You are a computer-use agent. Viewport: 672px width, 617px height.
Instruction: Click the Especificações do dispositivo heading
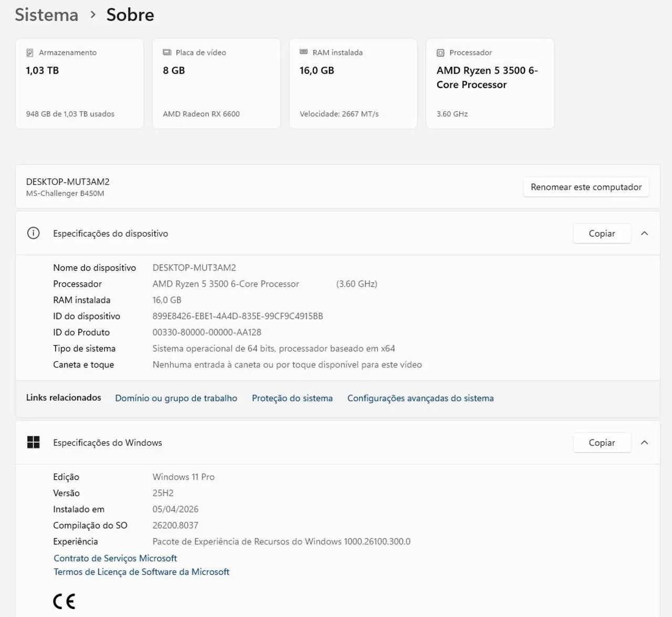coord(111,234)
